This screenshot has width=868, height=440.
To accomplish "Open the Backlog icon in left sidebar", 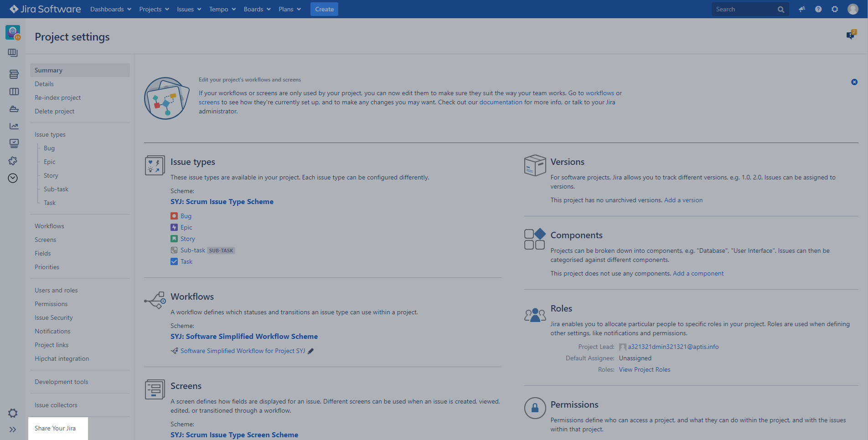I will pyautogui.click(x=14, y=74).
